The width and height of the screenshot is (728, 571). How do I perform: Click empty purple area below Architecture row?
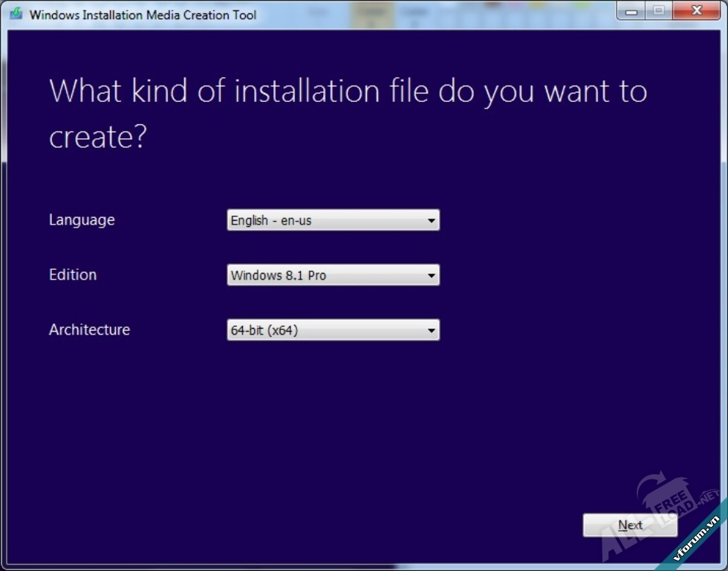point(297,431)
